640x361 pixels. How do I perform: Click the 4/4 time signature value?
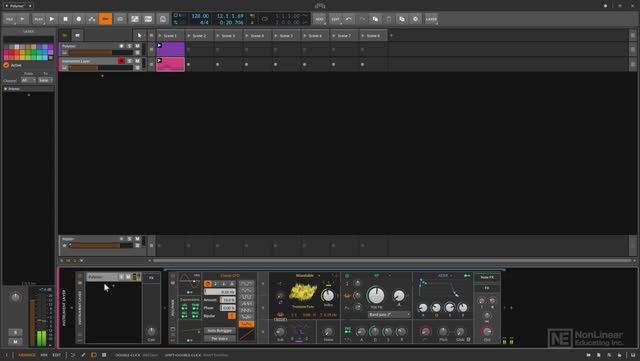coord(204,22)
